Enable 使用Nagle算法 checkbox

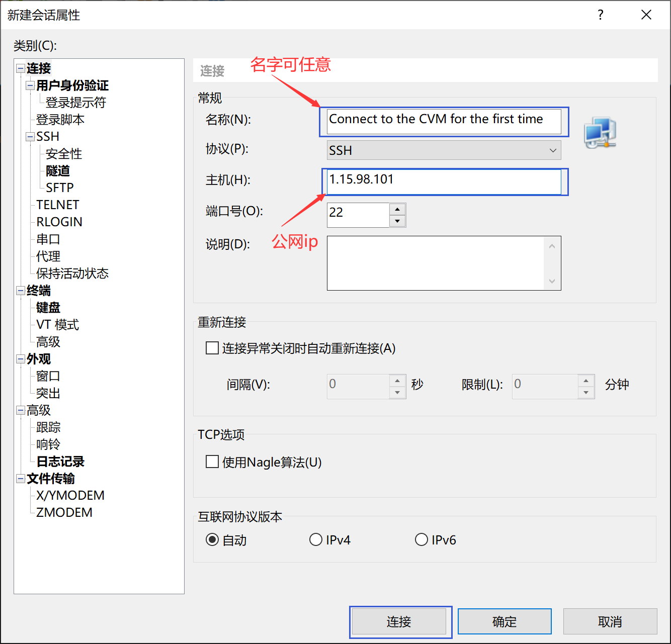tap(212, 462)
